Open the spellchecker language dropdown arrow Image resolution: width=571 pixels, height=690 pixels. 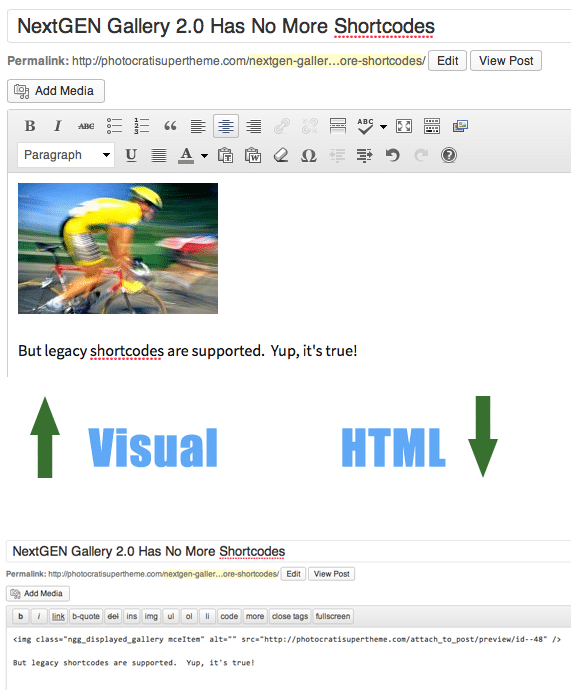click(384, 127)
